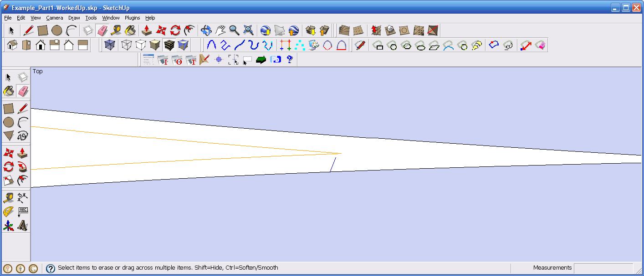This screenshot has height=276, width=644.
Task: Expand the Window menu
Action: pyautogui.click(x=111, y=18)
